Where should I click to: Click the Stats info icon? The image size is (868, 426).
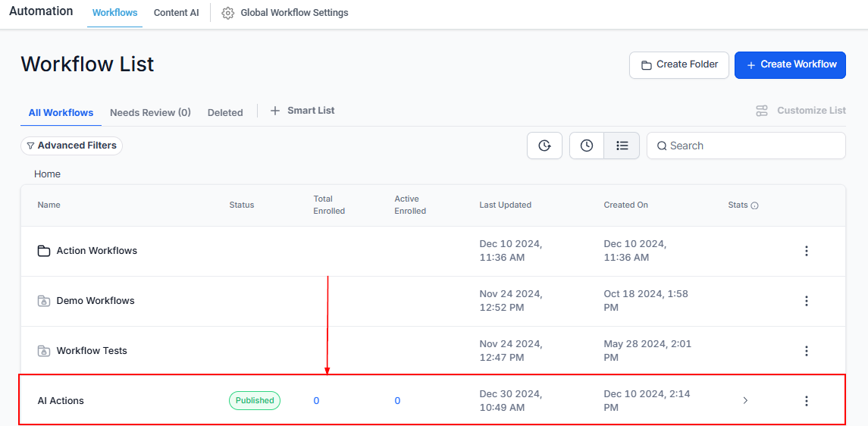tap(754, 205)
